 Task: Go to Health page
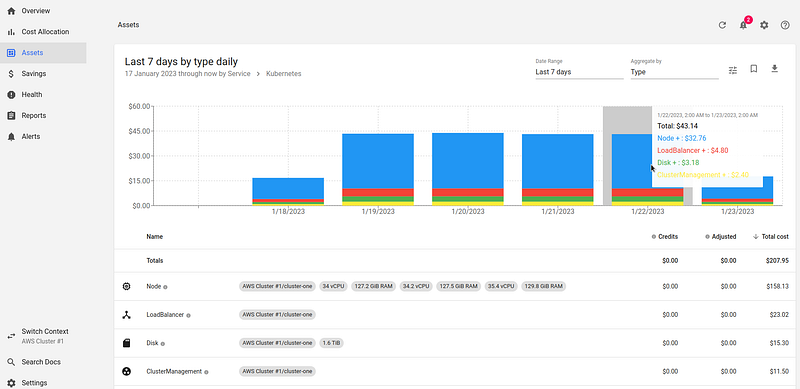[x=32, y=94]
